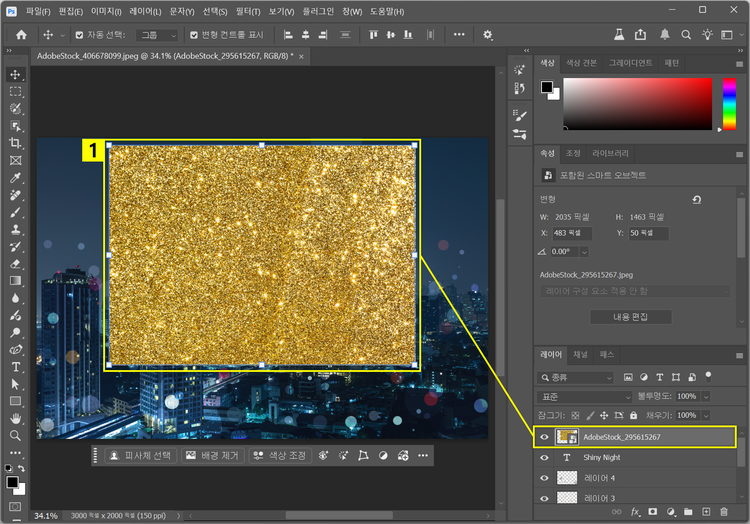This screenshot has height=524, width=750.
Task: Select the Horizontal Type tool
Action: (15, 367)
